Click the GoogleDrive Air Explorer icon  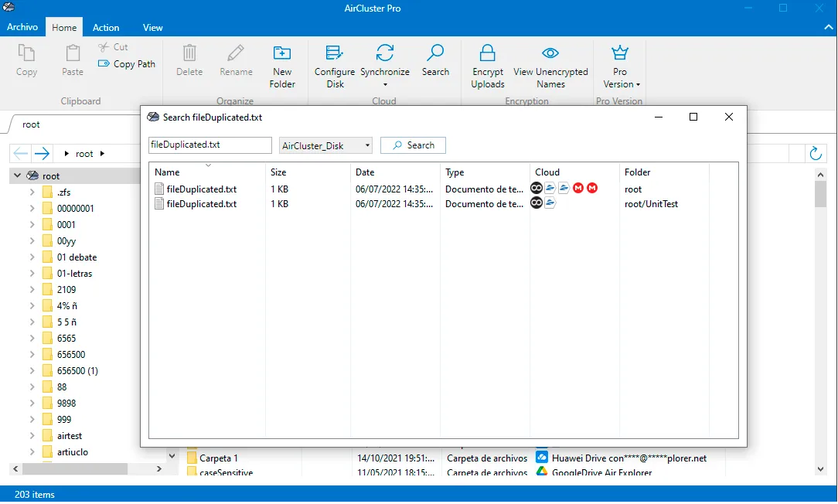[542, 472]
